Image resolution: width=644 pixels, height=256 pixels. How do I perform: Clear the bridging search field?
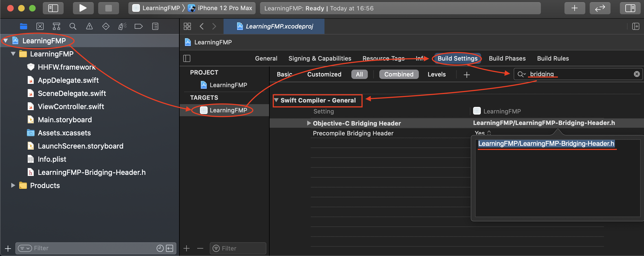637,74
